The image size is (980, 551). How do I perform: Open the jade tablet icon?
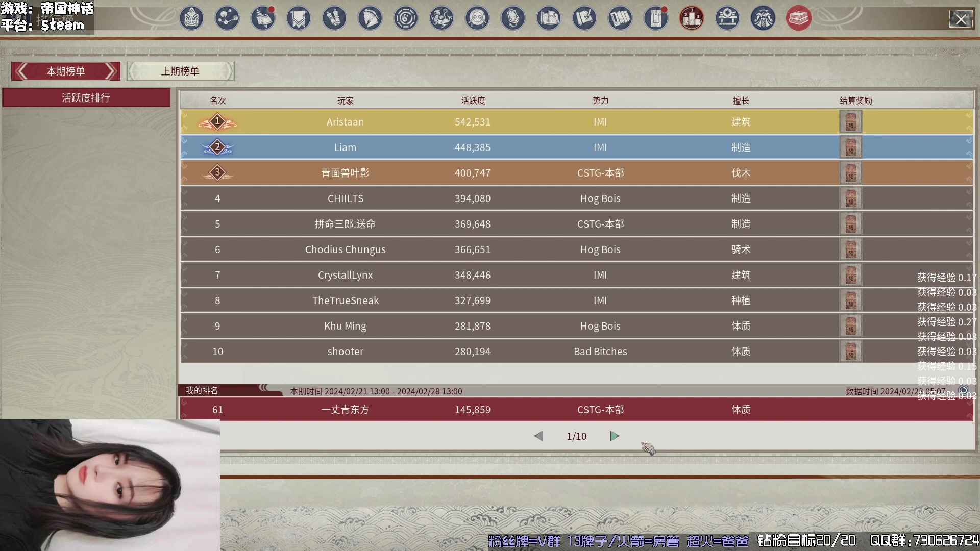click(513, 18)
